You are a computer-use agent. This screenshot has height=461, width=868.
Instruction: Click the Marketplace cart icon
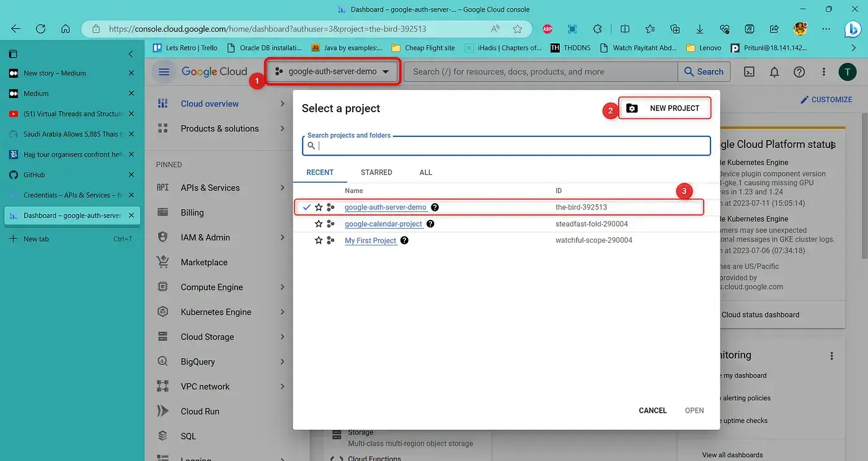pyautogui.click(x=162, y=262)
